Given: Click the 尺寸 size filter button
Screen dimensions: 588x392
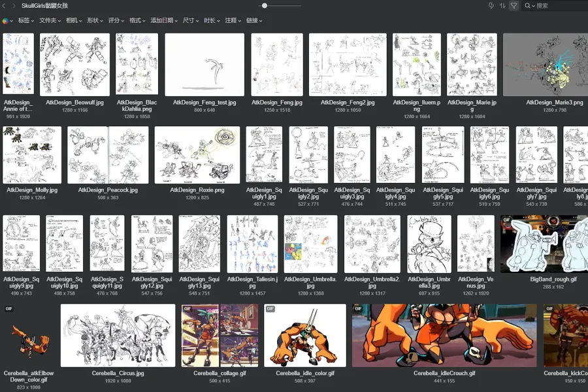Looking at the screenshot, I should click(x=190, y=20).
